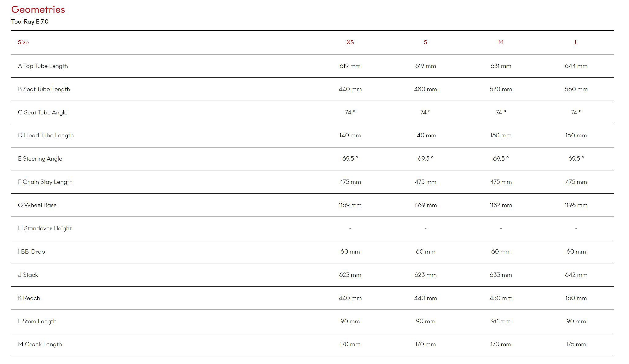This screenshot has width=629, height=364.
Task: Select the S size column header
Action: point(425,42)
